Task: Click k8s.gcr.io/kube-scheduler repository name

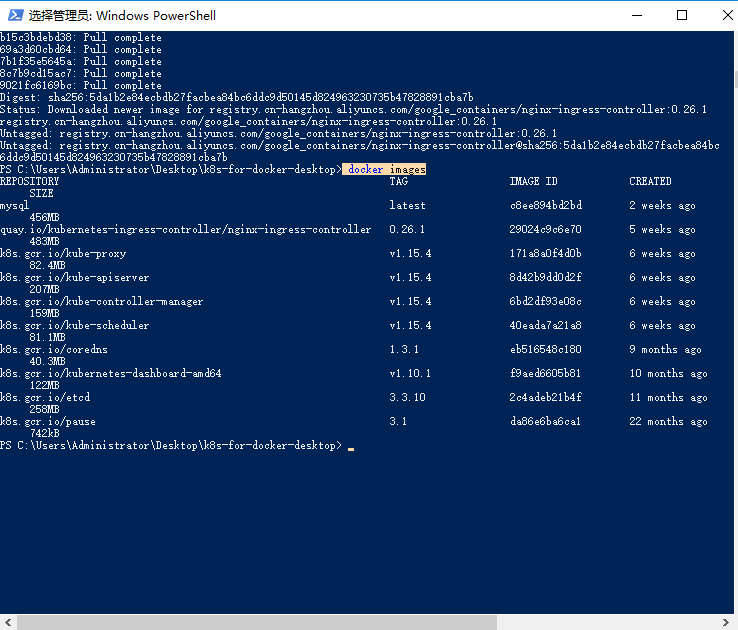Action: click(x=74, y=326)
